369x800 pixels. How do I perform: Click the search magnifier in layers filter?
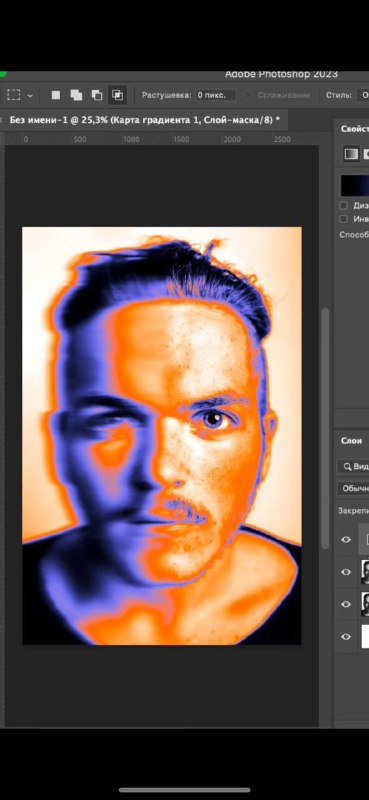347,466
